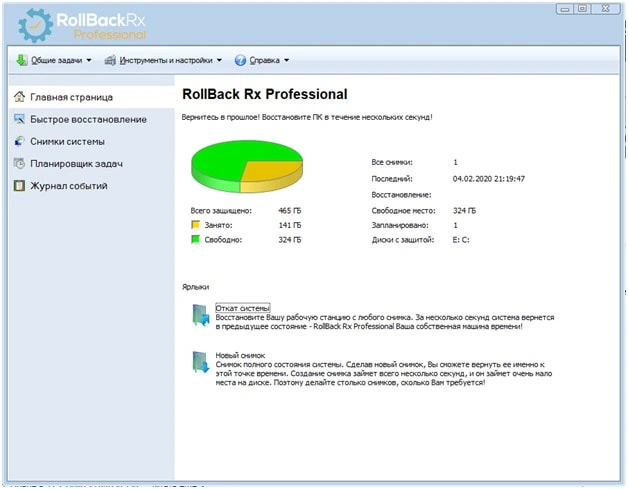
Task: Minimize the RollBack Rx window
Action: tap(565, 9)
